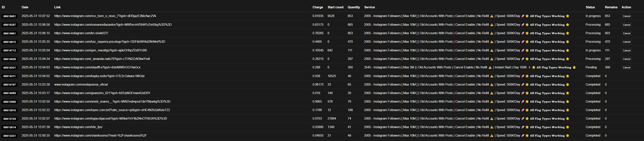
Task: Cancel the pending order 68614331
Action: point(626,67)
